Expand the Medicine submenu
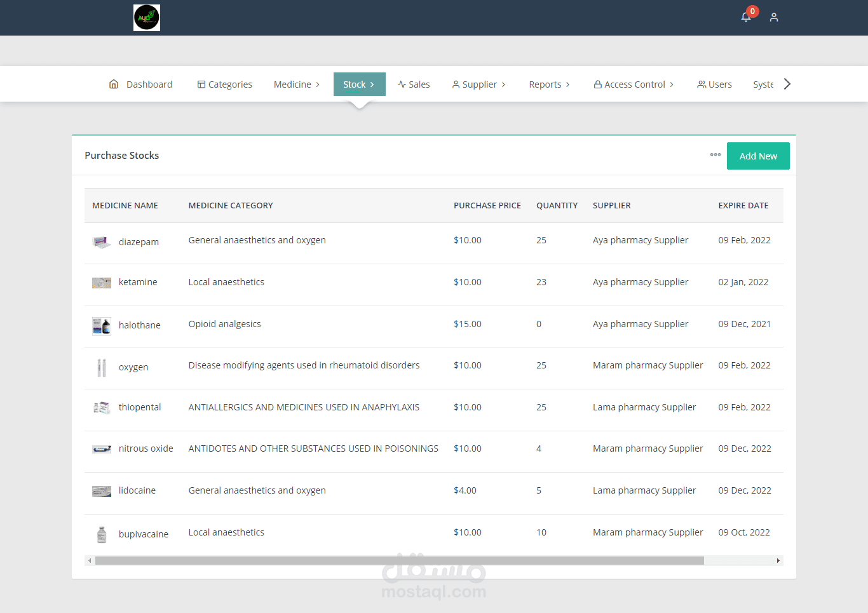Viewport: 868px width, 613px height. (297, 84)
